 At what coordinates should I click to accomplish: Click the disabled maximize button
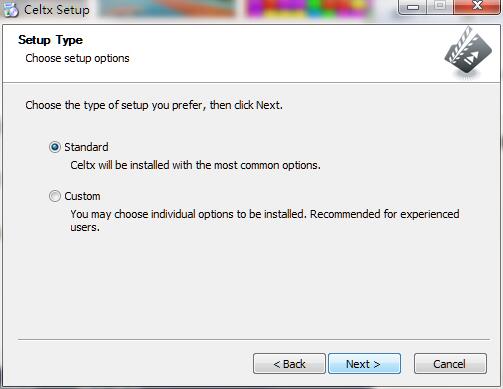(440, 7)
